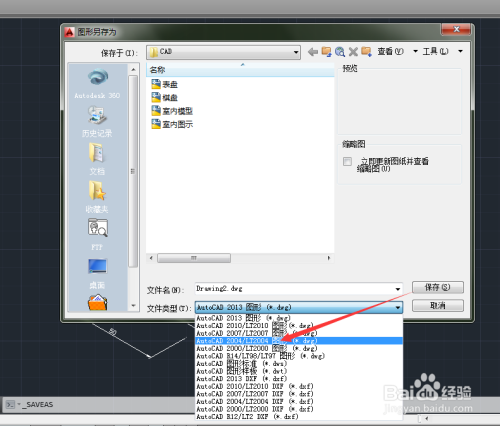Open Autodesk 360 location in sidebar

[x=97, y=83]
